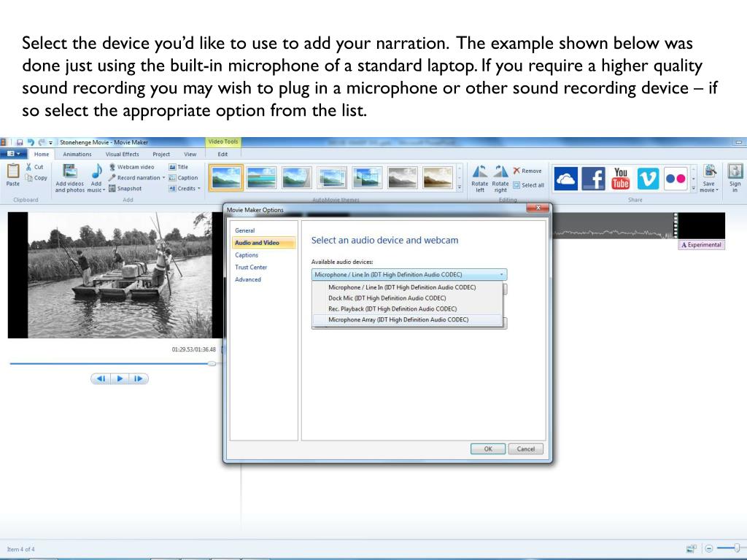Click the zoom slider in status bar

(736, 548)
